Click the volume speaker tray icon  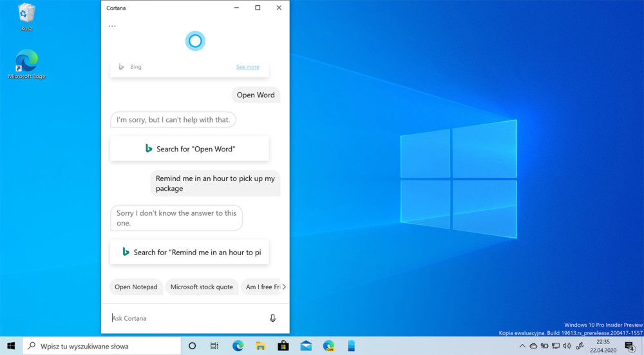coord(567,346)
